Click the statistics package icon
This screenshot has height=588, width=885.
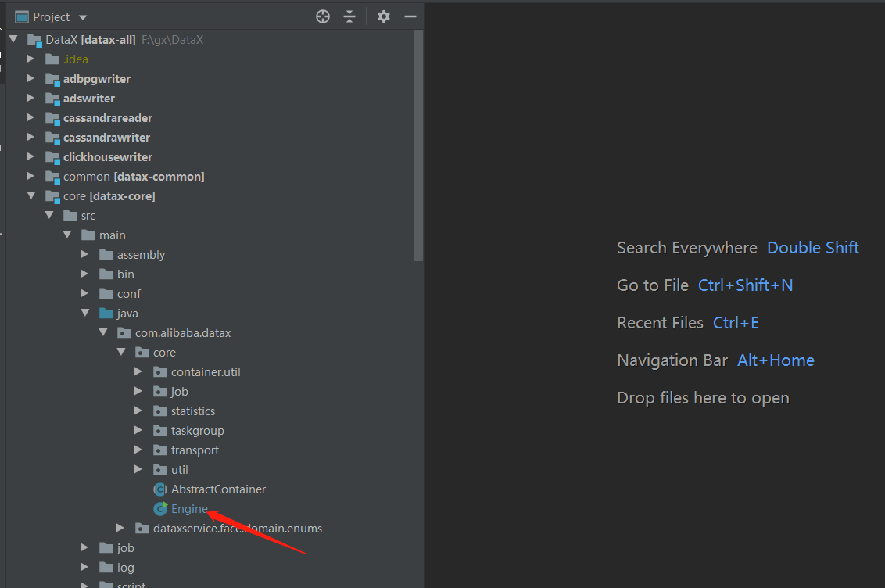pos(160,411)
